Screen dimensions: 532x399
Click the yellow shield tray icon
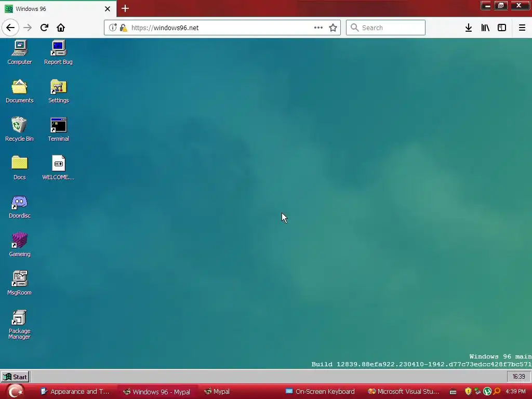click(468, 392)
